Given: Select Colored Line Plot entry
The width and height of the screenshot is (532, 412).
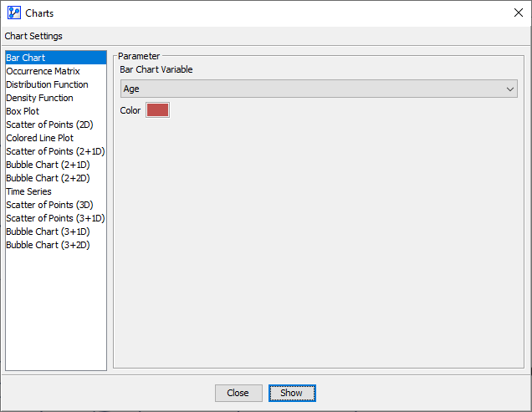Looking at the screenshot, I should coord(39,138).
